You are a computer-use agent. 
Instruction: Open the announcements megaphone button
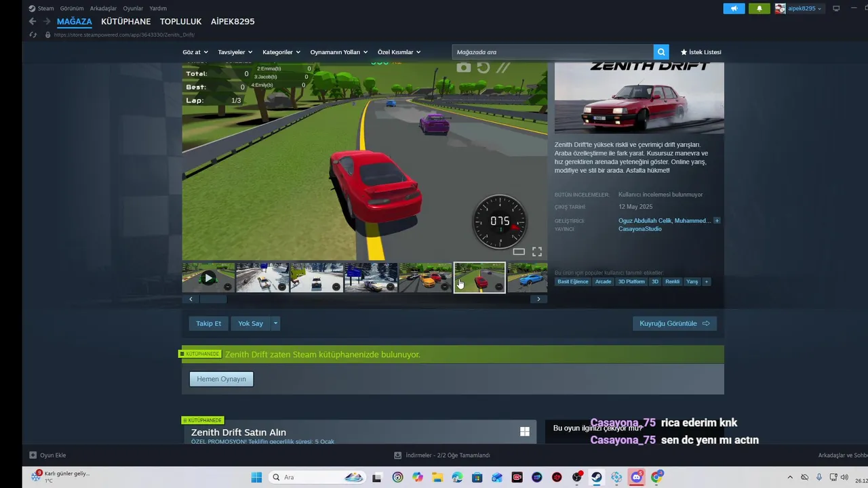(x=734, y=8)
